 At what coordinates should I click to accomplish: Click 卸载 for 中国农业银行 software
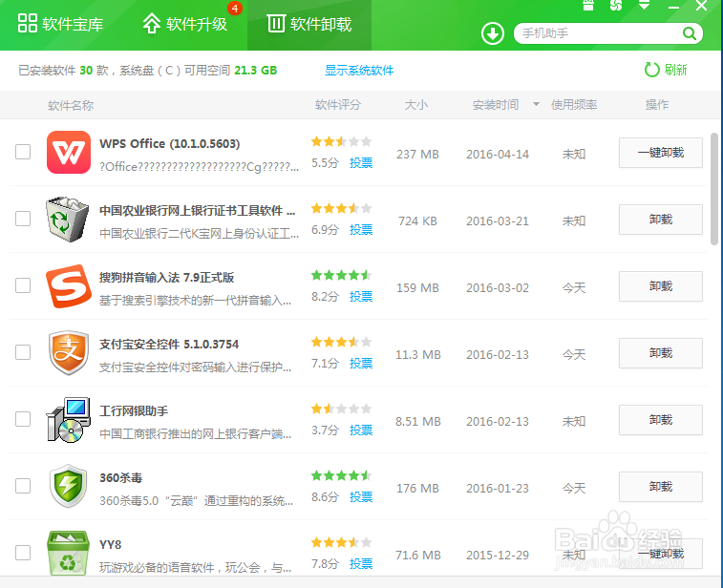pyautogui.click(x=660, y=220)
